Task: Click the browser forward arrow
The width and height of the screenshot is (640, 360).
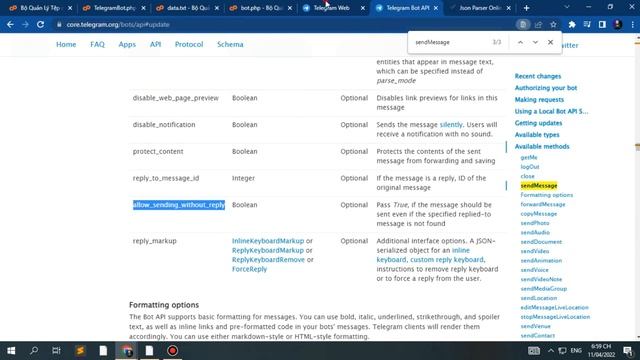Action: [25, 24]
